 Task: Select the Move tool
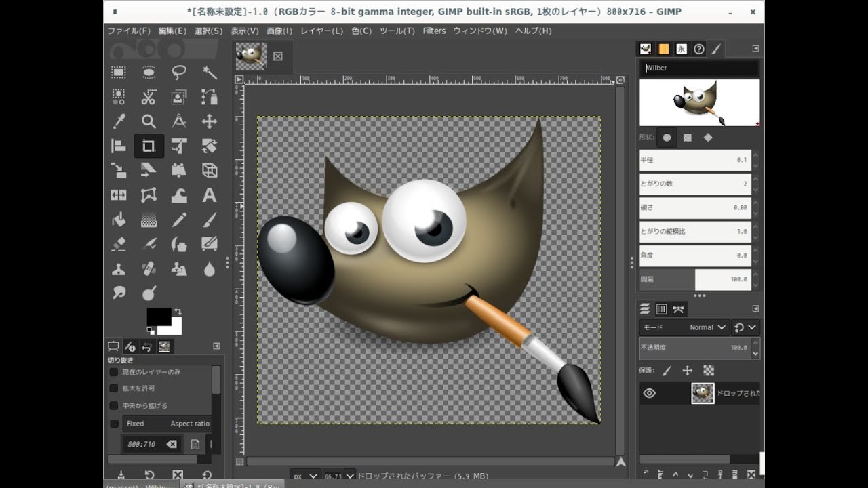(210, 121)
